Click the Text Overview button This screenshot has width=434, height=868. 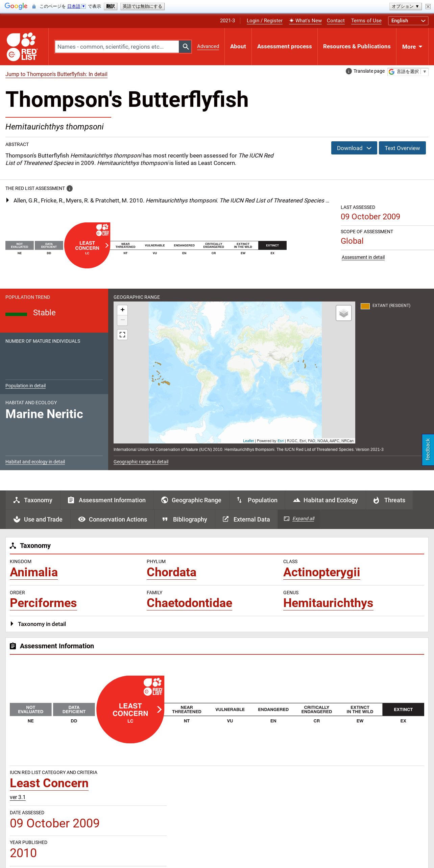point(402,148)
